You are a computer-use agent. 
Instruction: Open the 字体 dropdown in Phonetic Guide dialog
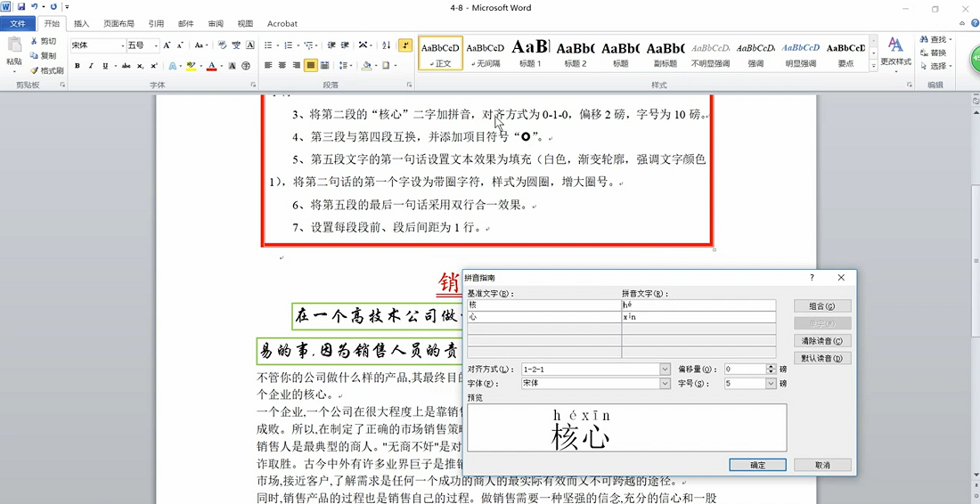coord(665,384)
